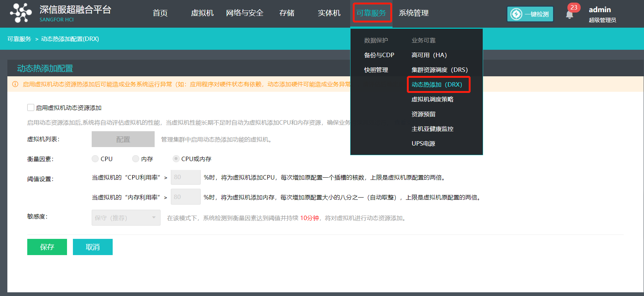
Task: Click the notification count badge 23
Action: 574,7
